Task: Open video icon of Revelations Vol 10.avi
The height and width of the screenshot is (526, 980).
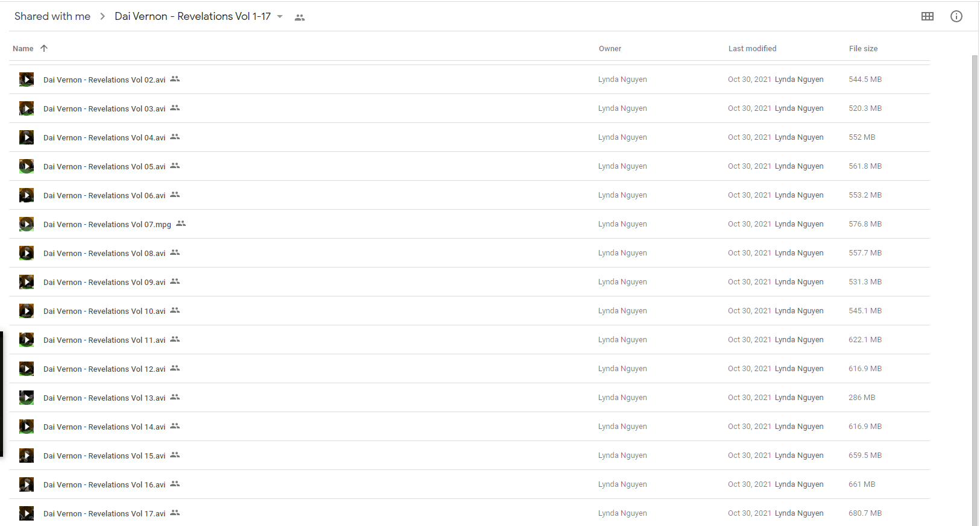Action: point(27,311)
